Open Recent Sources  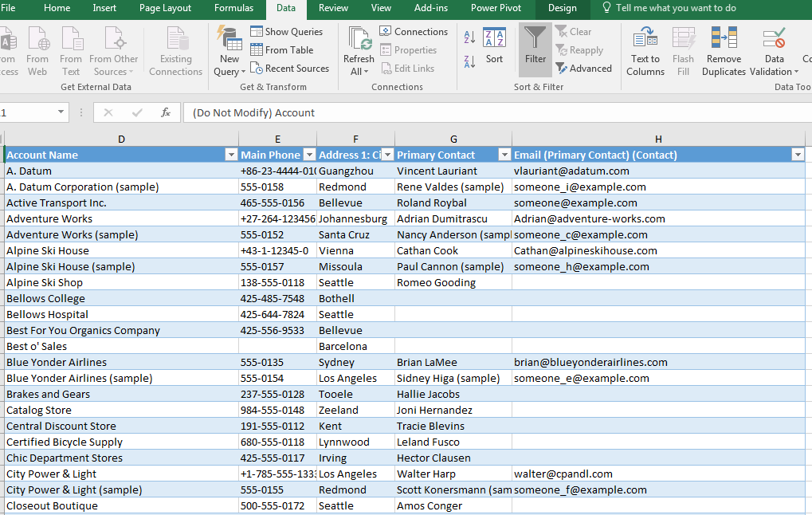pos(289,69)
